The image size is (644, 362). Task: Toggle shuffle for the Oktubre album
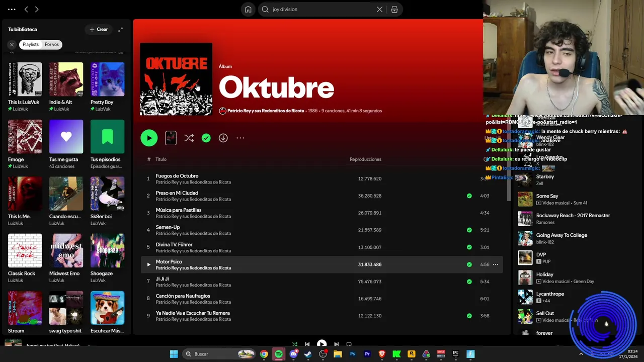(189, 138)
